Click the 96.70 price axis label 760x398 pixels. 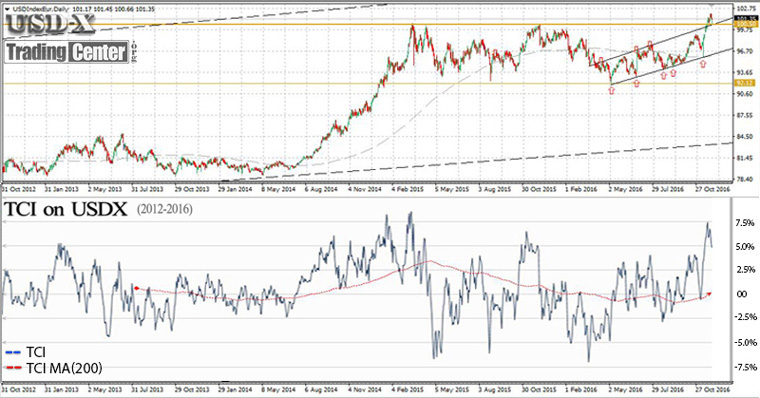[x=744, y=51]
